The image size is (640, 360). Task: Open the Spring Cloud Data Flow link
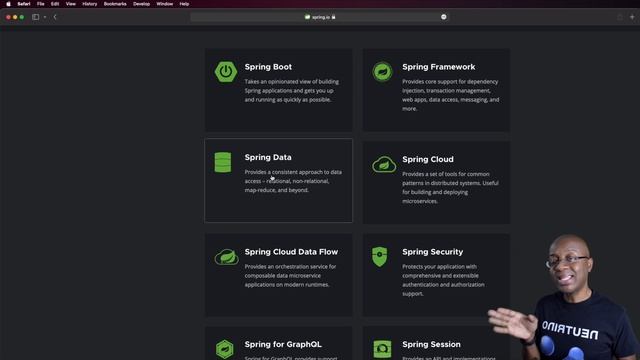click(291, 252)
